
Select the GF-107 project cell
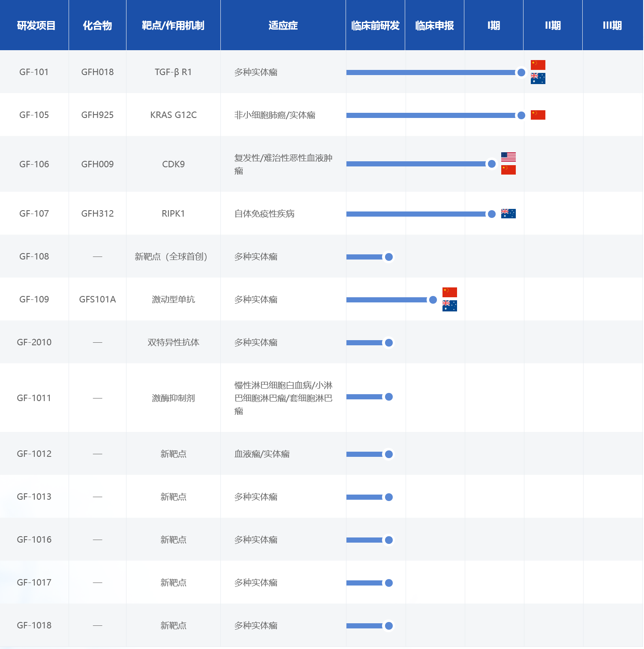(34, 214)
